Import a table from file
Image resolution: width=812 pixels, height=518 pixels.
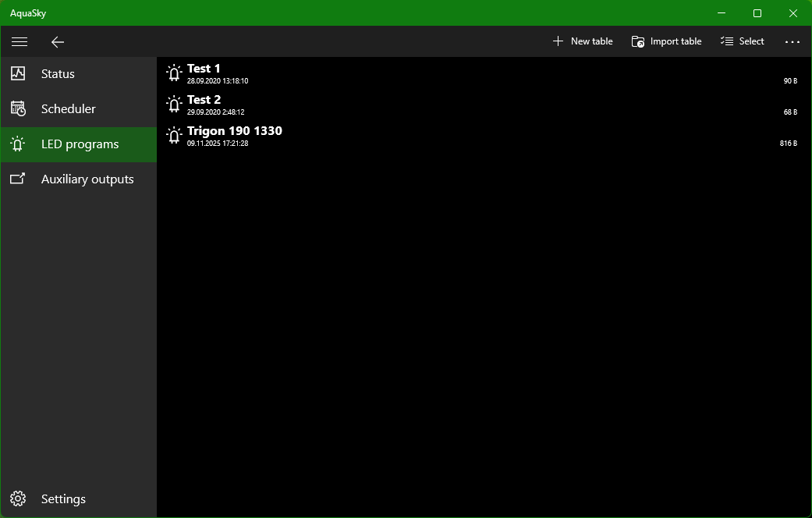coord(666,41)
